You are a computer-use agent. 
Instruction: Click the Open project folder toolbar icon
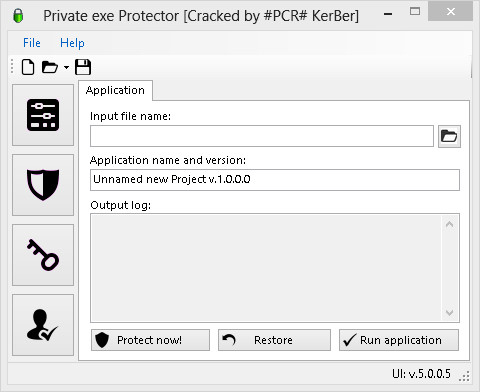click(50, 67)
